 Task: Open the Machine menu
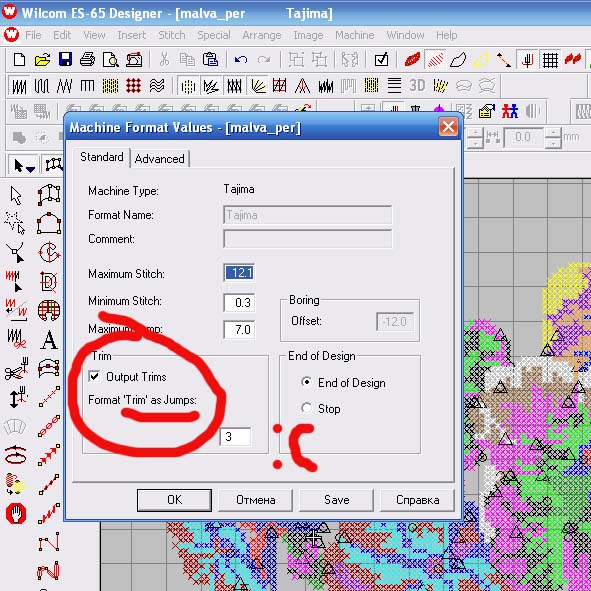[x=355, y=35]
